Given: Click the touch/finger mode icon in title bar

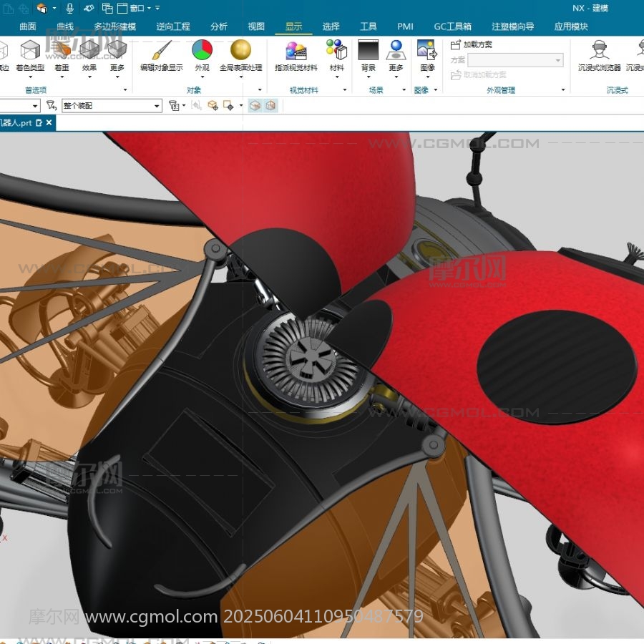Looking at the screenshot, I should click(x=89, y=8).
